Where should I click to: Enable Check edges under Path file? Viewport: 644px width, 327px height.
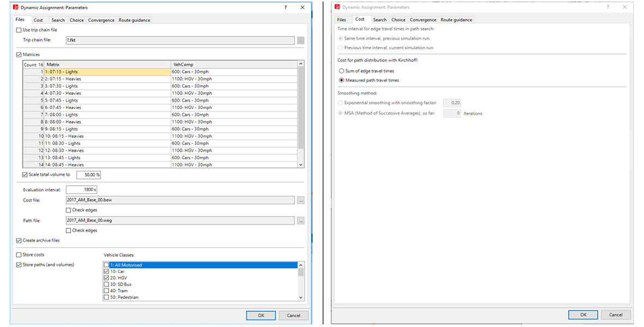(68, 231)
